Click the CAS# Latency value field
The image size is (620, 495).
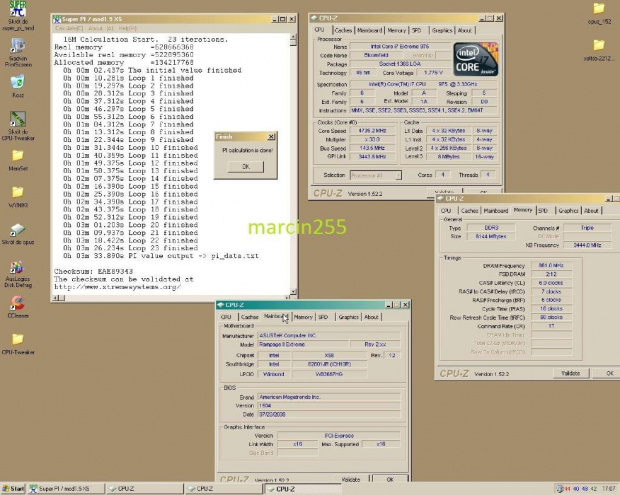tap(551, 283)
